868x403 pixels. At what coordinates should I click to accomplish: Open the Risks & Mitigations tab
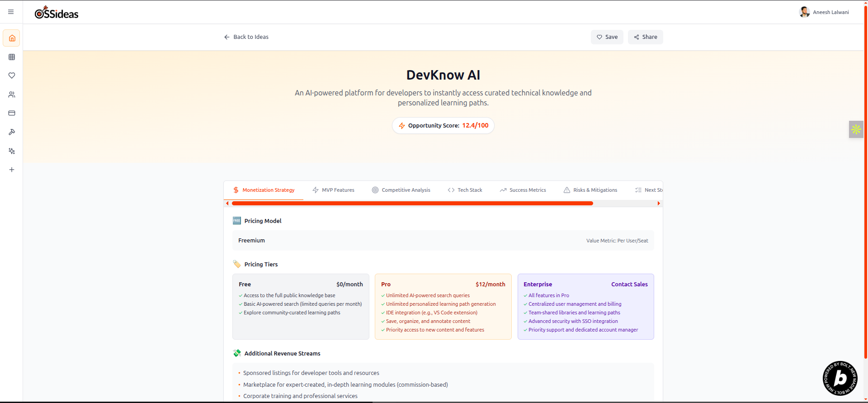590,190
